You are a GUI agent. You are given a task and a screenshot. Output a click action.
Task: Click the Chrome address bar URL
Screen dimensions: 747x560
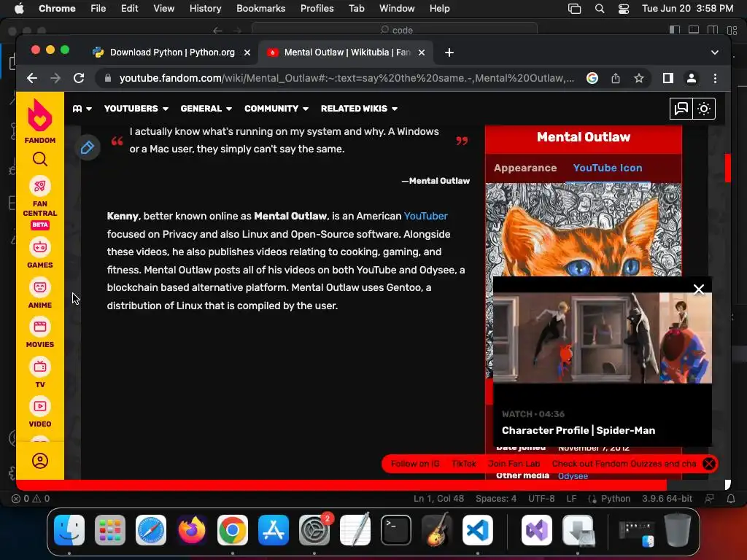[x=347, y=78]
